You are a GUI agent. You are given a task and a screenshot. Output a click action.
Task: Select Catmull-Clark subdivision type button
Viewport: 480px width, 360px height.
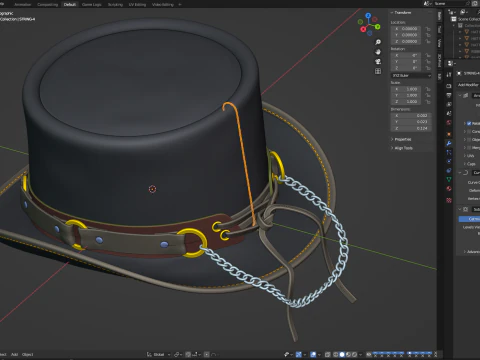pos(469,219)
